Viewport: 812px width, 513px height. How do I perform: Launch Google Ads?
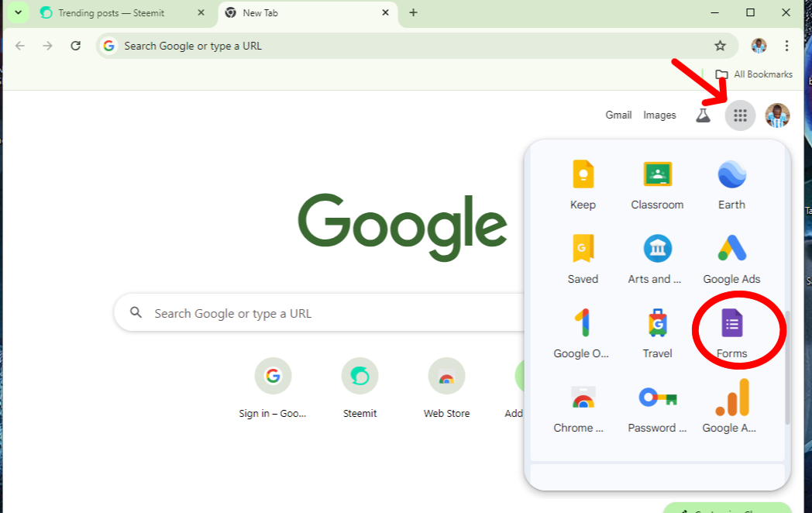click(x=731, y=259)
